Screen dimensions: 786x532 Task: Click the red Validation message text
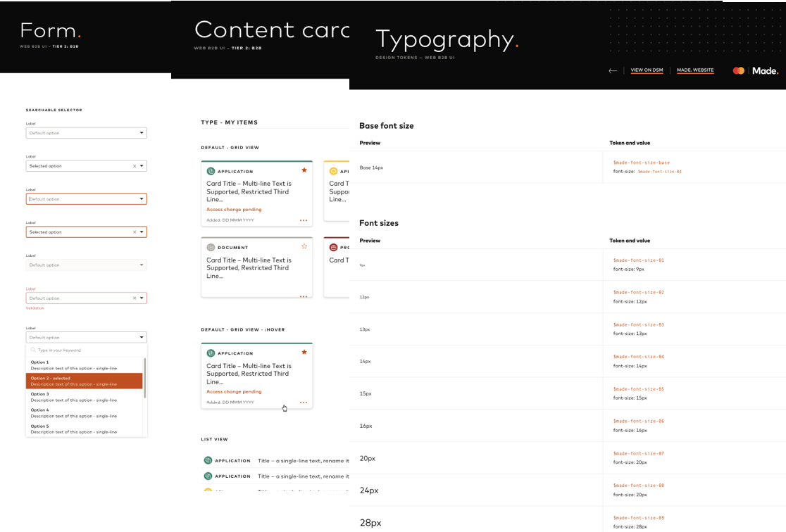tap(35, 308)
